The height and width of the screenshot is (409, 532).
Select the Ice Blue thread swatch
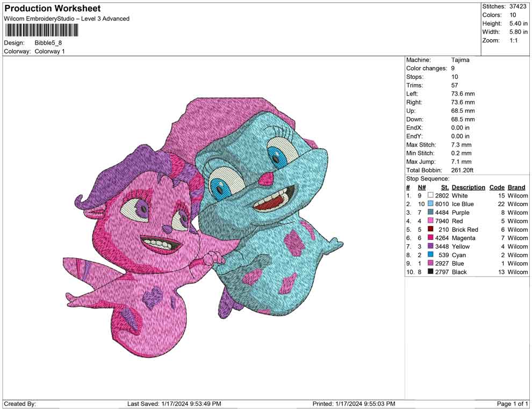point(430,203)
